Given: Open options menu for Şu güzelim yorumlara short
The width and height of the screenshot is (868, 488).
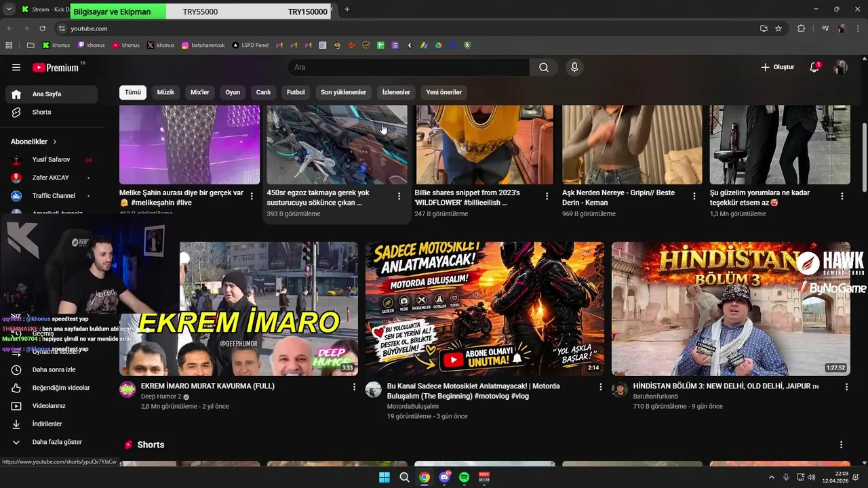Looking at the screenshot, I should pyautogui.click(x=842, y=196).
